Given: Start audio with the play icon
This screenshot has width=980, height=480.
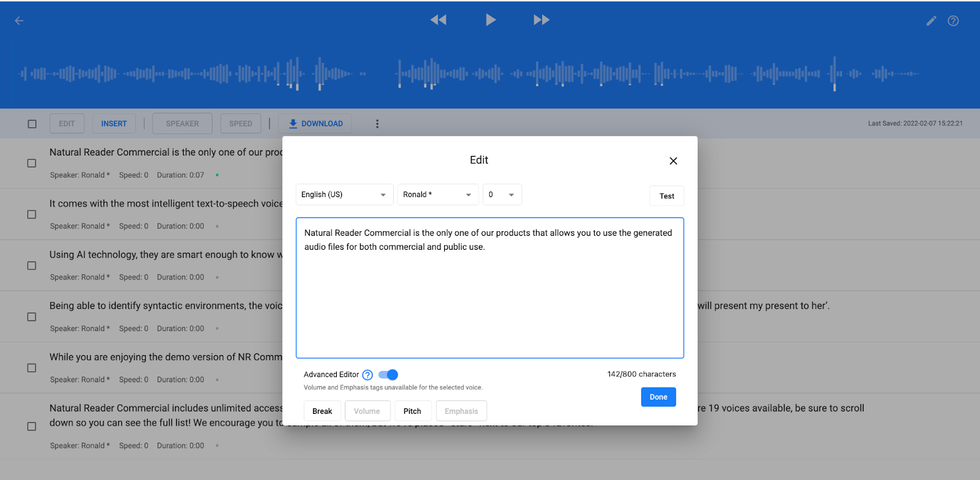Looking at the screenshot, I should (x=491, y=20).
